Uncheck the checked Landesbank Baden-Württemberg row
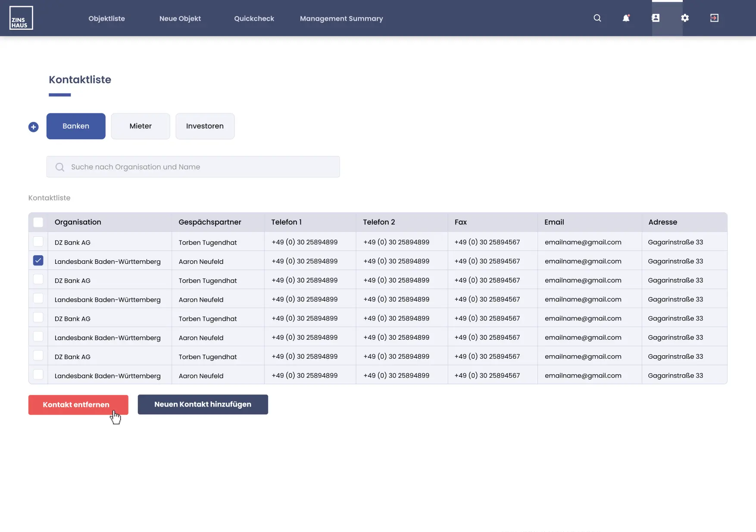756x532 pixels. click(38, 261)
